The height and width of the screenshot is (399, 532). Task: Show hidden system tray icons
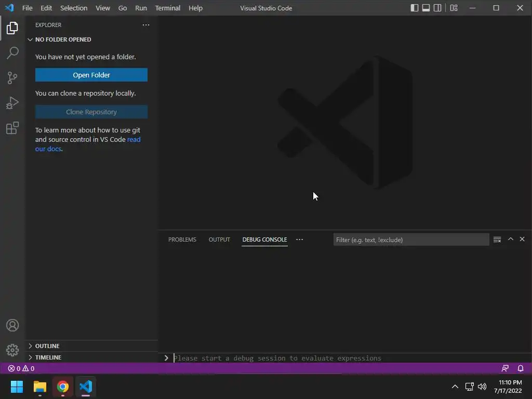coord(455,387)
